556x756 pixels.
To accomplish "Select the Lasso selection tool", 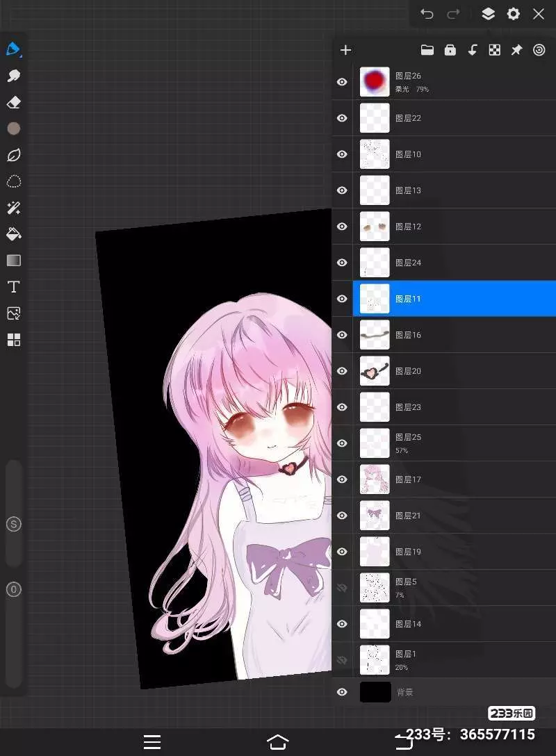I will click(14, 182).
